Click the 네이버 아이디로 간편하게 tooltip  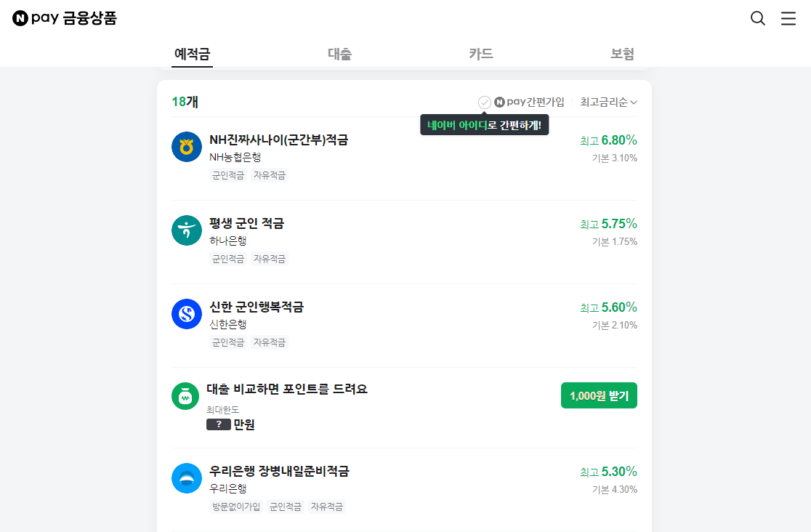pyautogui.click(x=484, y=124)
